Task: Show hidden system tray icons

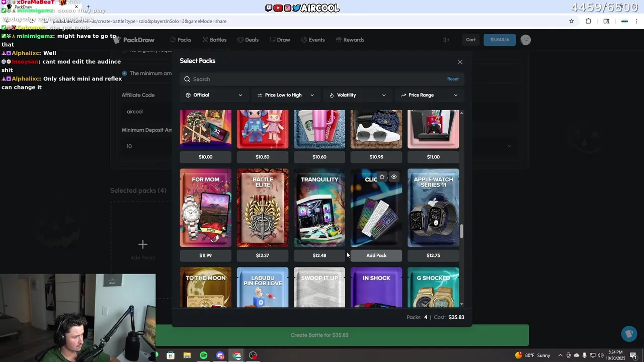Action: [560, 355]
